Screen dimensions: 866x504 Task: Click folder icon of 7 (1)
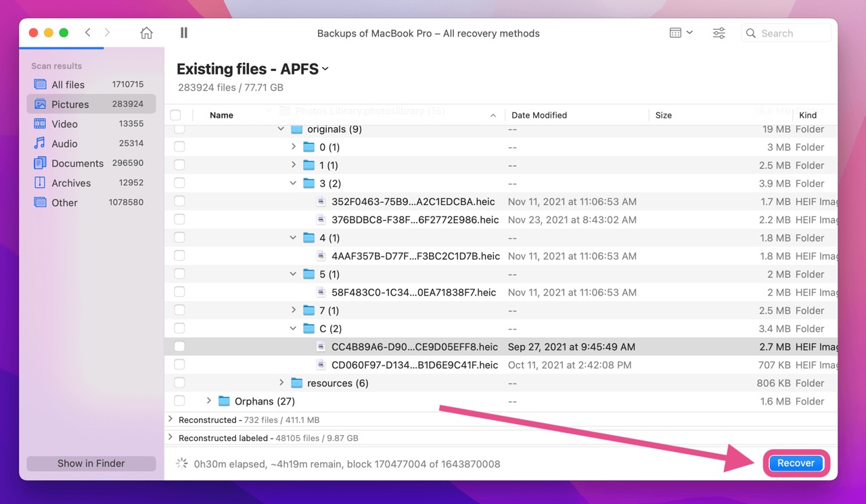(309, 311)
